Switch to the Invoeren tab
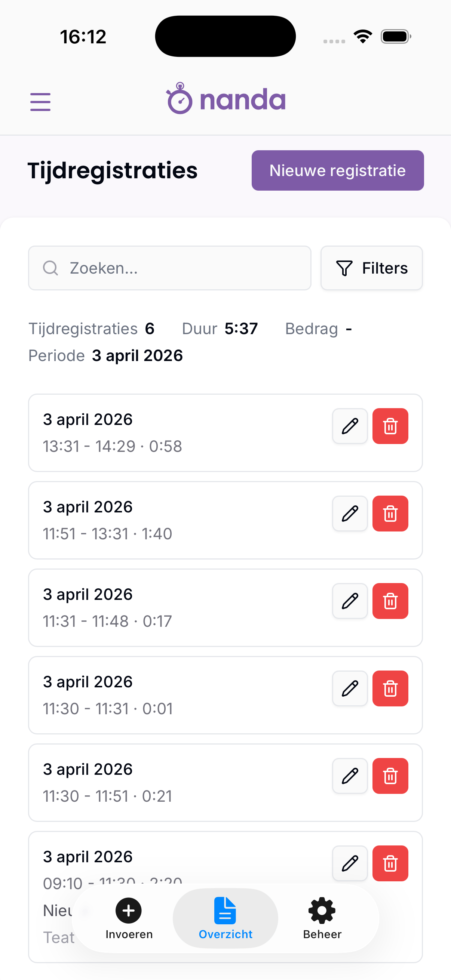This screenshot has width=451, height=980. pos(129,918)
